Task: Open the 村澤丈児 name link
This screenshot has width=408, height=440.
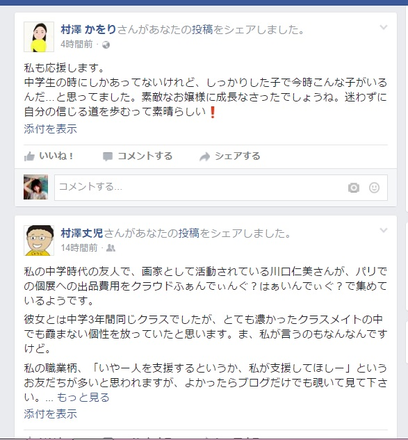Action: 82,233
